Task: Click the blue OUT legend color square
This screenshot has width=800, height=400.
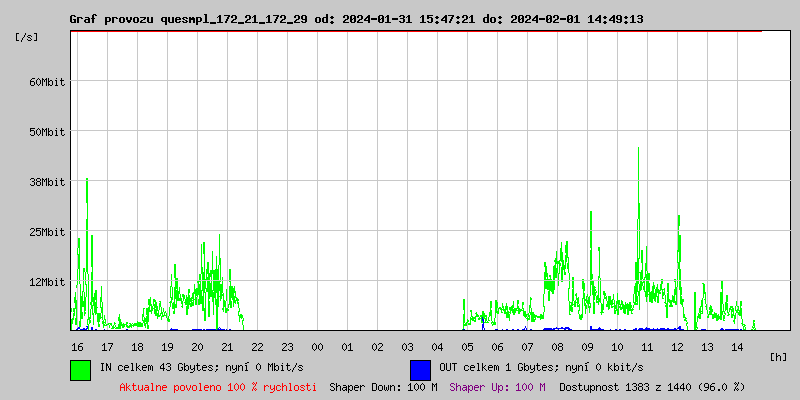Action: tap(420, 369)
